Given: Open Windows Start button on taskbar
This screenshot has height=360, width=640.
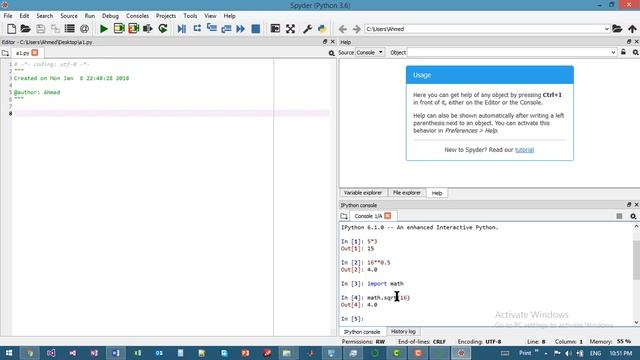Looking at the screenshot, I should point(9,353).
